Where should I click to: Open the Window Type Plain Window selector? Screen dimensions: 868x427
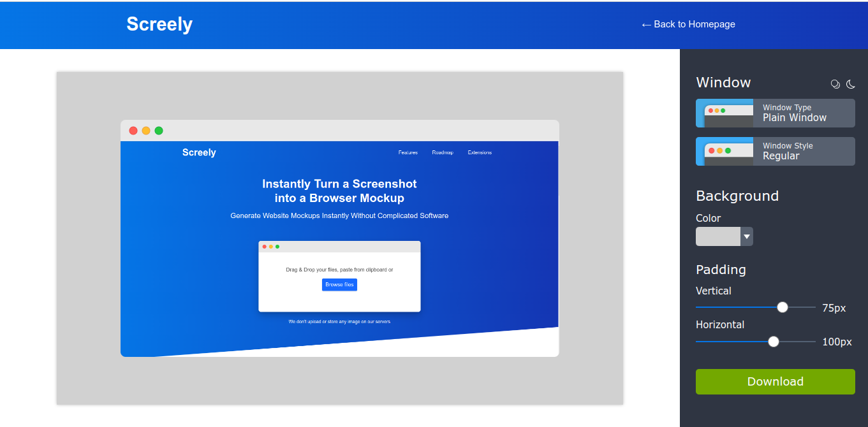(x=776, y=113)
